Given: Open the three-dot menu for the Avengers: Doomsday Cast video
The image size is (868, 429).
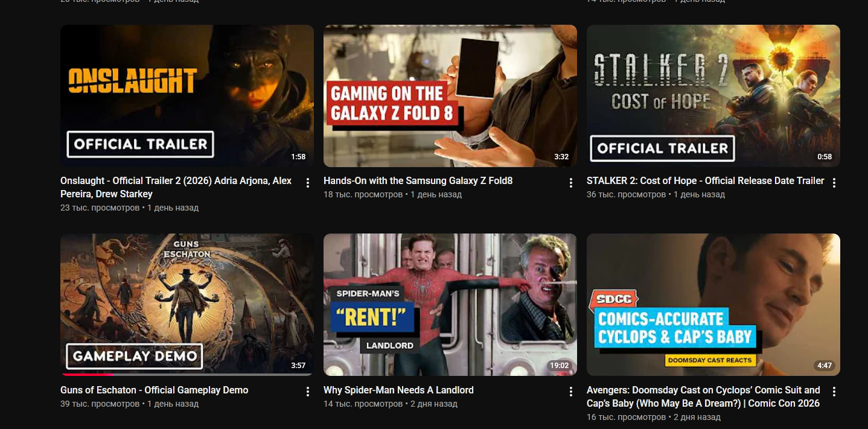Looking at the screenshot, I should 834,392.
